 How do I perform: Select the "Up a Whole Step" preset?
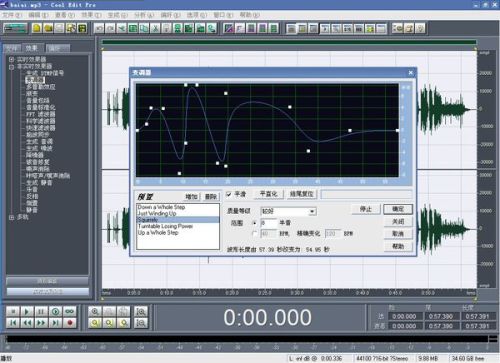158,233
